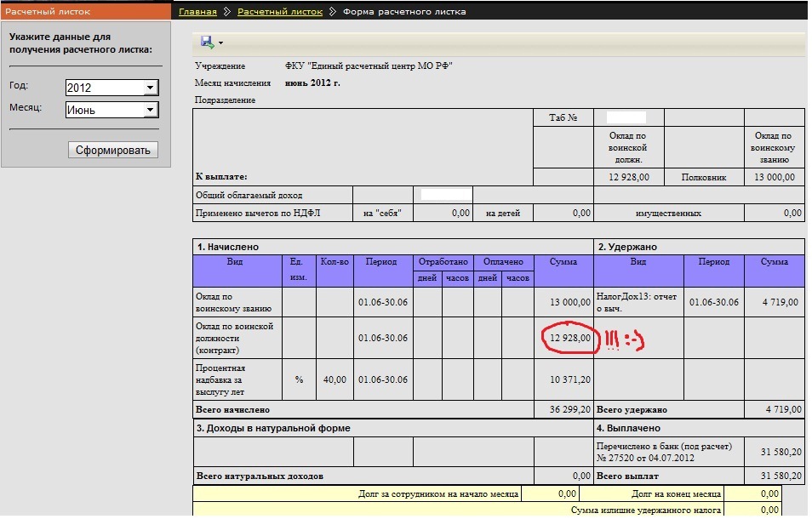Image resolution: width=812 pixels, height=519 pixels.
Task: Open the Год dropdown showing 2012
Action: pos(112,88)
